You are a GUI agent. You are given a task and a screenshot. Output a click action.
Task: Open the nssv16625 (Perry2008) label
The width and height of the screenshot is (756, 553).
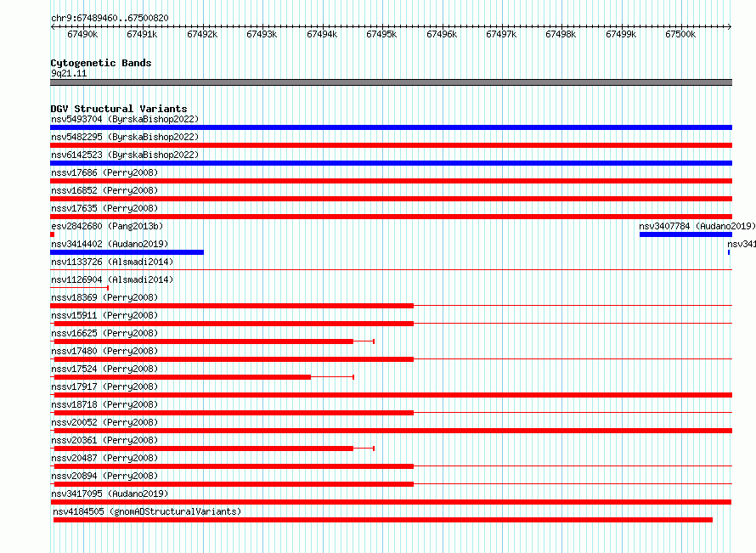(104, 333)
